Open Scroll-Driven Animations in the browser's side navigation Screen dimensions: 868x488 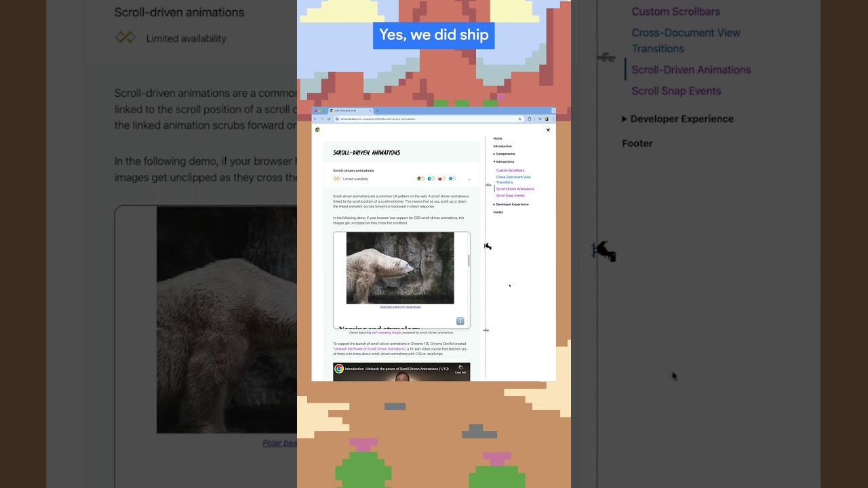click(515, 189)
